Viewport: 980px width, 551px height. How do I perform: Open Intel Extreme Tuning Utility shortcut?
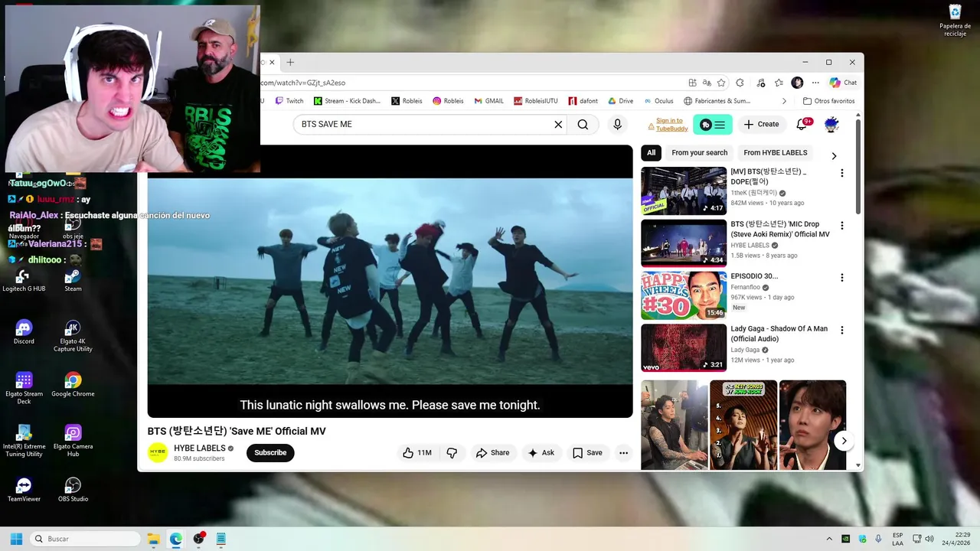click(x=24, y=441)
